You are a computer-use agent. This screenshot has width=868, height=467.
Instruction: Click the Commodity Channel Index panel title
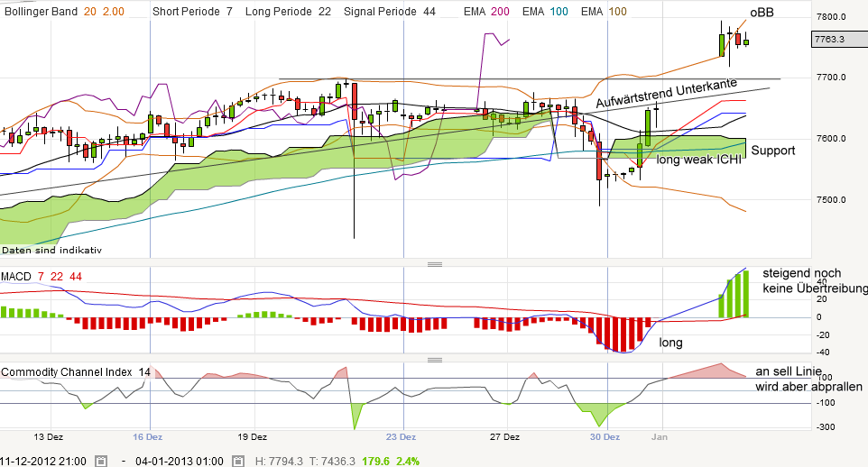coord(76,371)
